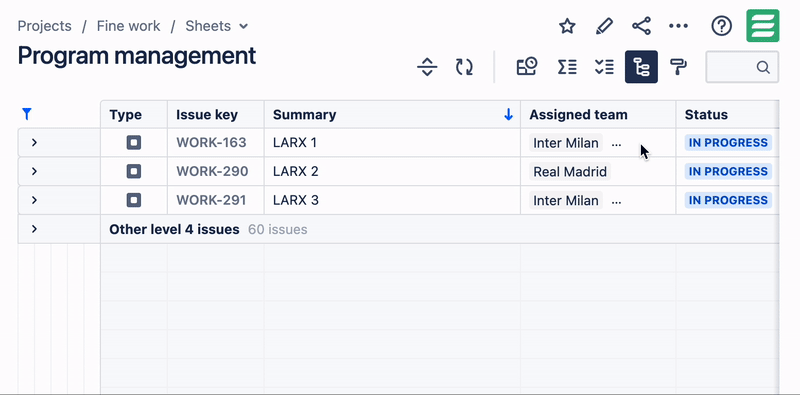Open the three-dot more actions menu
800x395 pixels.
click(x=678, y=26)
